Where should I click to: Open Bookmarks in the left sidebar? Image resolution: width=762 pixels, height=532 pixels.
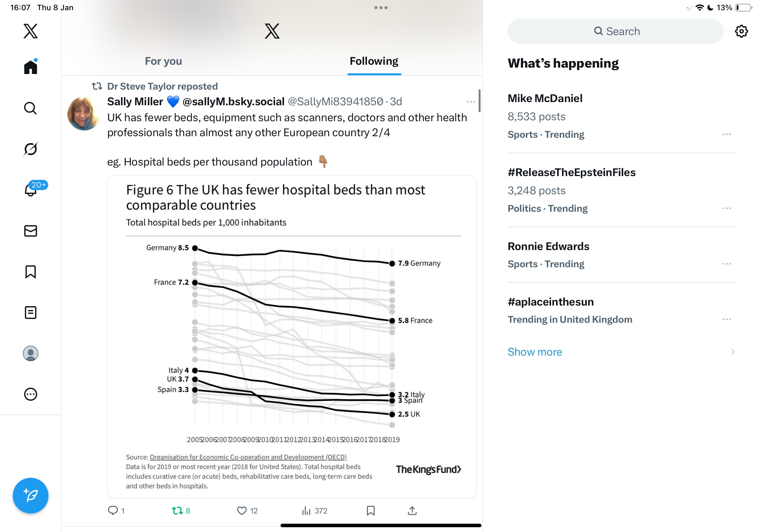pyautogui.click(x=31, y=272)
